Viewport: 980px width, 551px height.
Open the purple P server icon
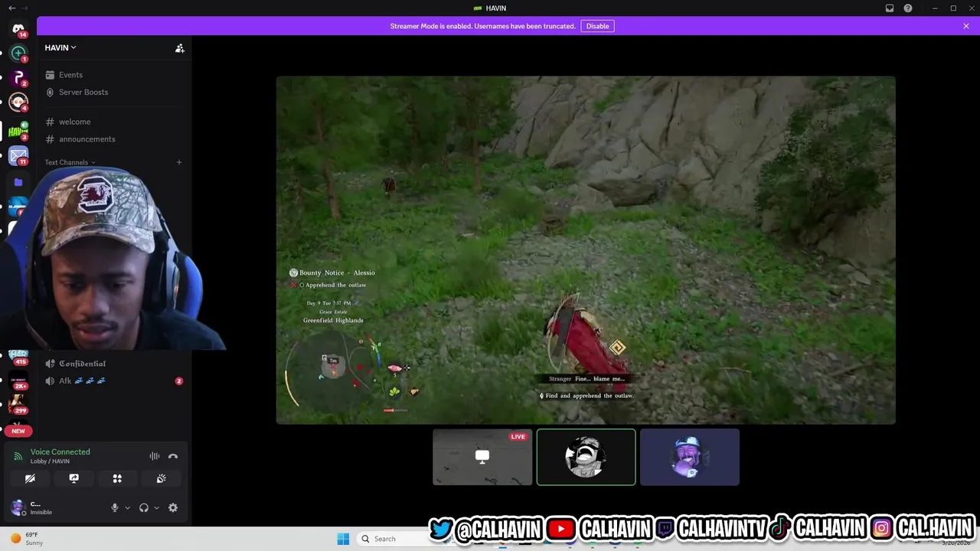pos(18,78)
